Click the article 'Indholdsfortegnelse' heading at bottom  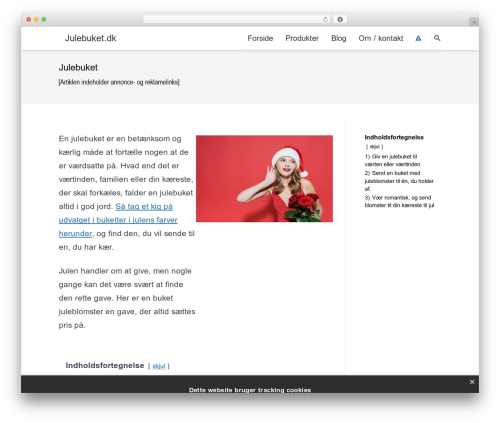(105, 365)
